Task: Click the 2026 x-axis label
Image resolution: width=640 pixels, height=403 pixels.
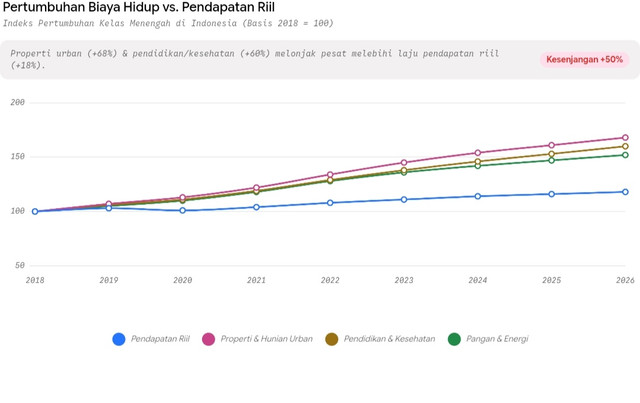Action: point(625,281)
